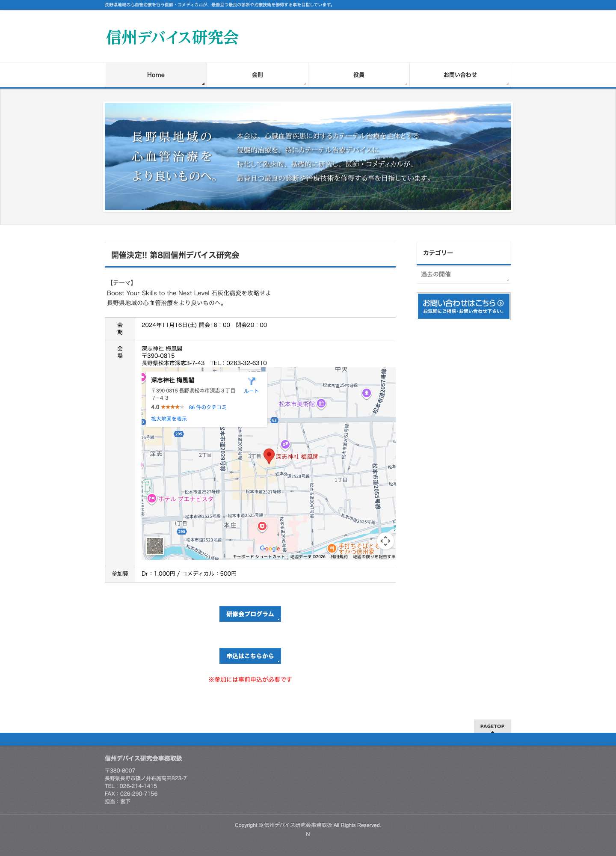The image size is (616, 856).
Task: Click the ルート text link on the map
Action: click(x=252, y=391)
